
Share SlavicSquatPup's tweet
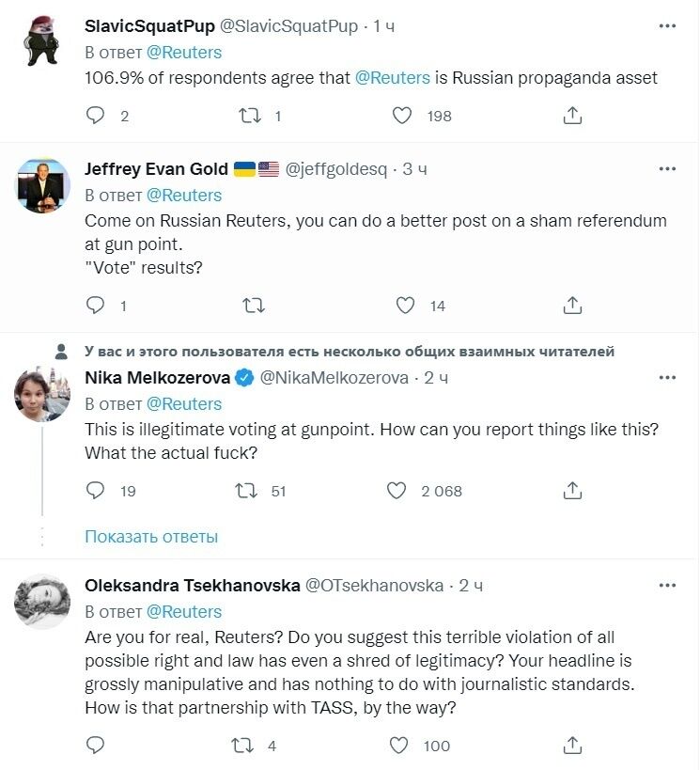coord(572,116)
